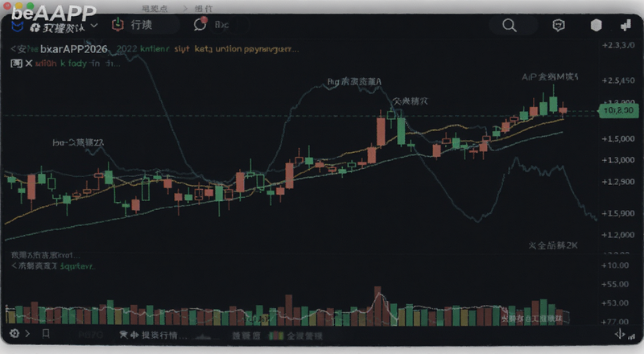Remove indicator via the X icon
Viewport: 644px width, 354px height.
coord(28,64)
